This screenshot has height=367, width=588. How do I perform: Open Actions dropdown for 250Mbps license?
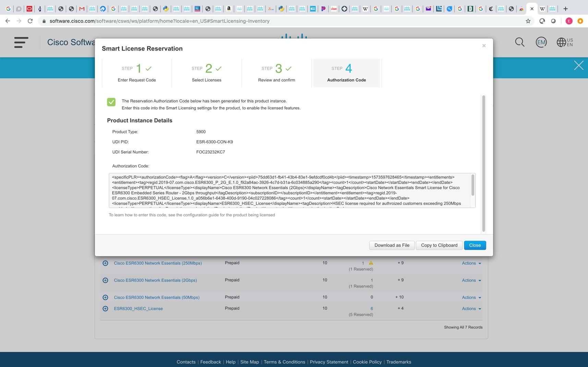(x=471, y=263)
